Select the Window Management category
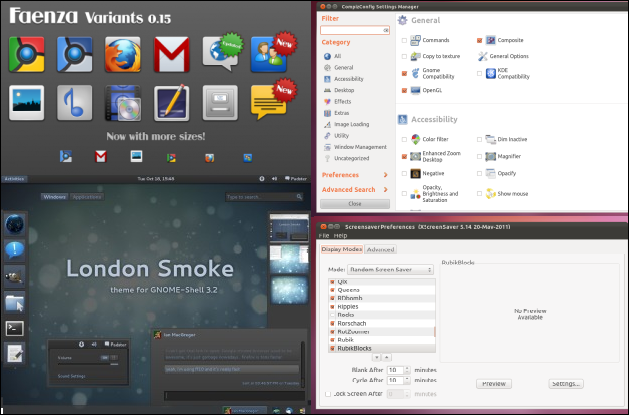629x415 pixels. tap(356, 147)
